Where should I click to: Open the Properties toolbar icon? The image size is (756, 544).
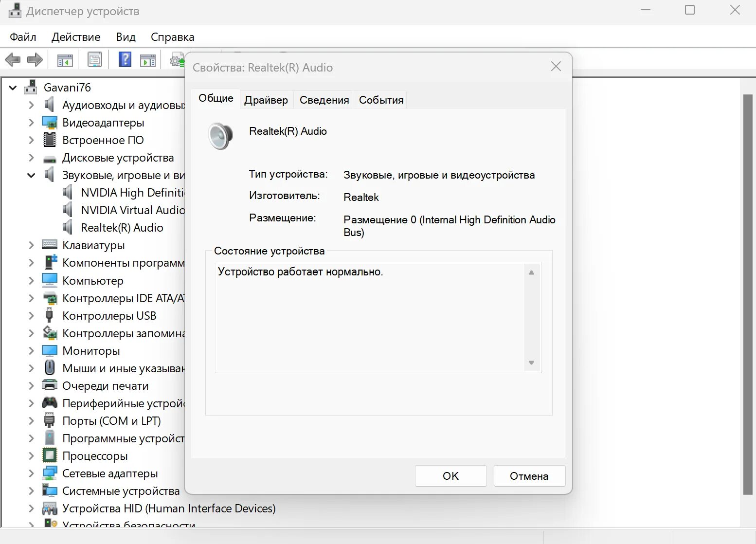94,60
